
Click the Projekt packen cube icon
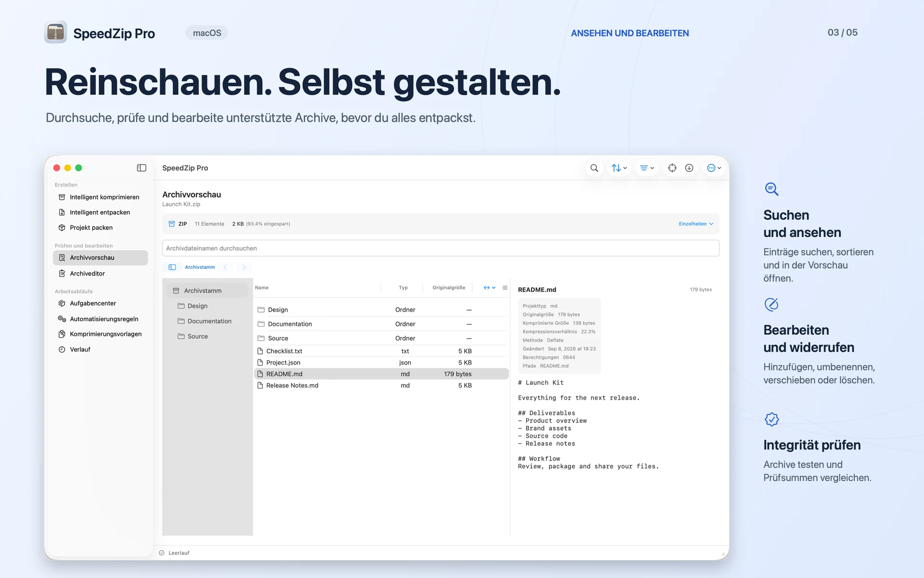pos(62,228)
